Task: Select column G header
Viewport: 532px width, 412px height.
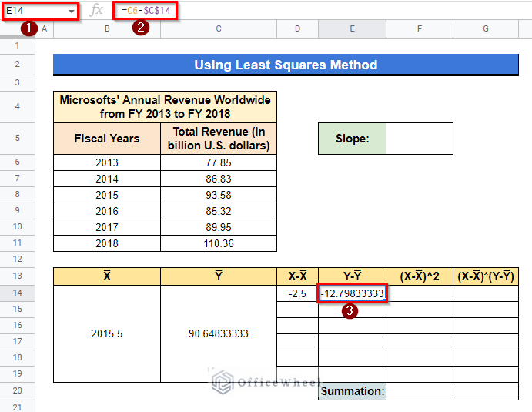Action: pos(486,28)
